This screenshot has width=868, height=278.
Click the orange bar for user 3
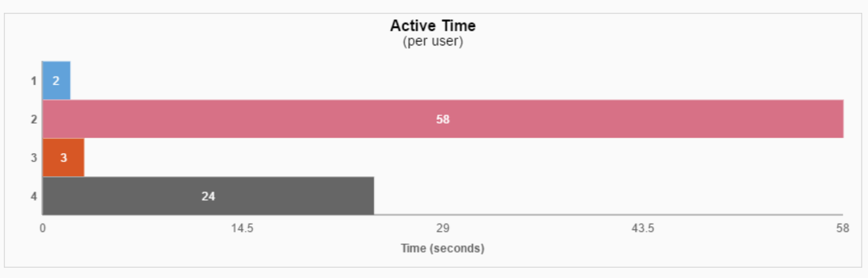click(x=63, y=158)
